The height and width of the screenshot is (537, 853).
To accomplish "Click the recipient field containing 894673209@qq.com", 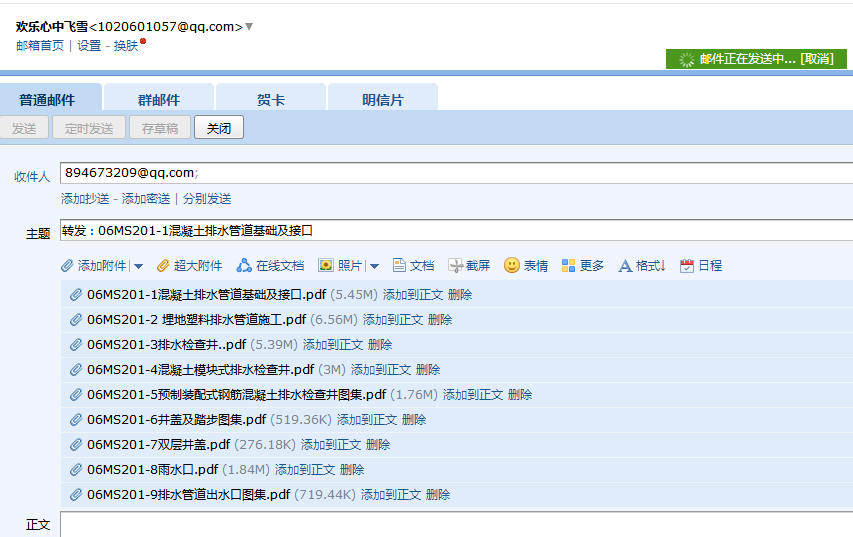I will [456, 173].
